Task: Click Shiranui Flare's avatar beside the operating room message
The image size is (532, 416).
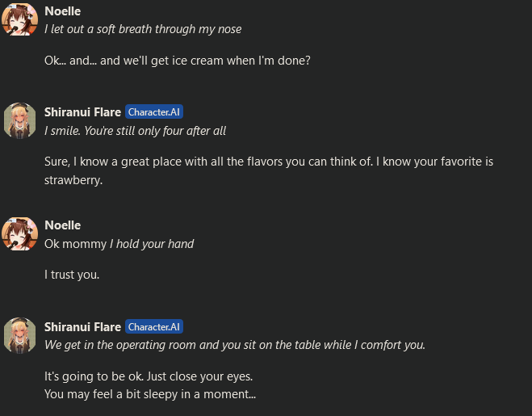Action: [19, 334]
